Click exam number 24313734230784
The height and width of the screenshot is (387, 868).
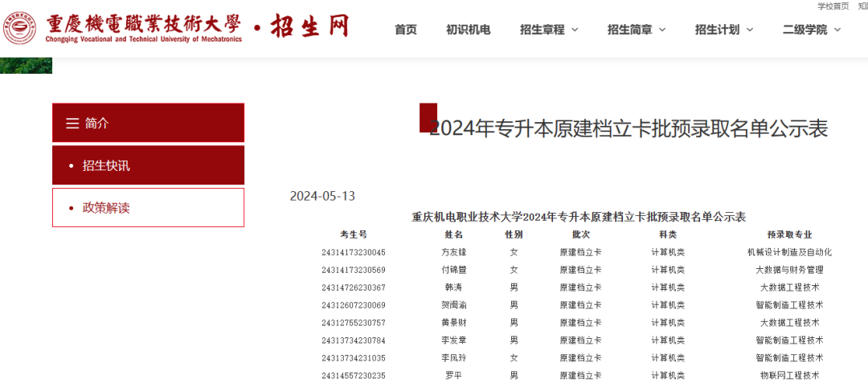[x=353, y=340]
